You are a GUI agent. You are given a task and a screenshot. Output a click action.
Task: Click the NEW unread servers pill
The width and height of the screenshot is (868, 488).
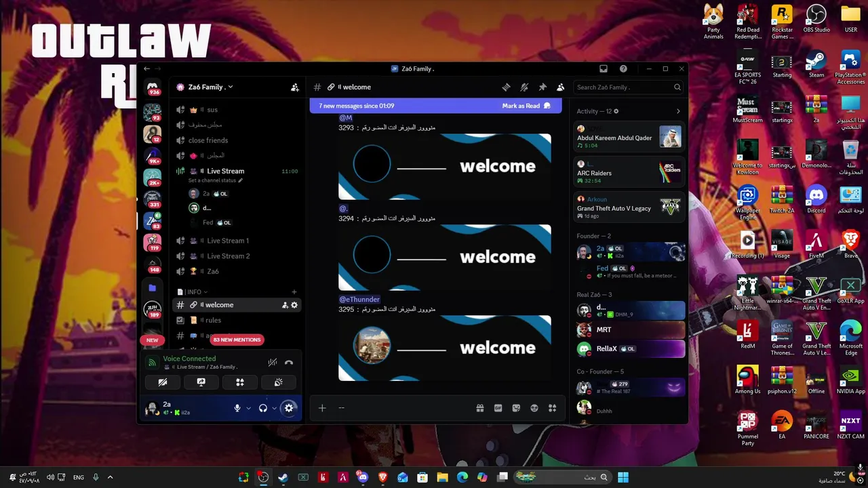[153, 340]
